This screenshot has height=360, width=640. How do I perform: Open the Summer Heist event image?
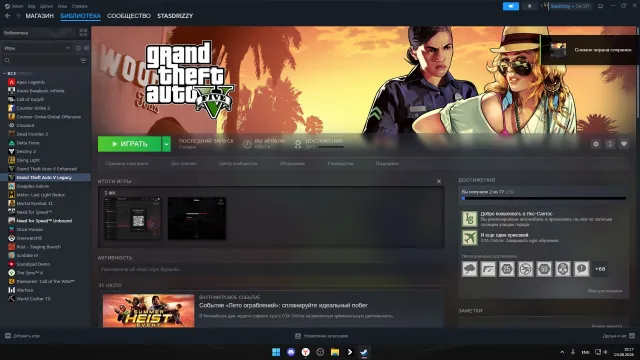pyautogui.click(x=149, y=311)
